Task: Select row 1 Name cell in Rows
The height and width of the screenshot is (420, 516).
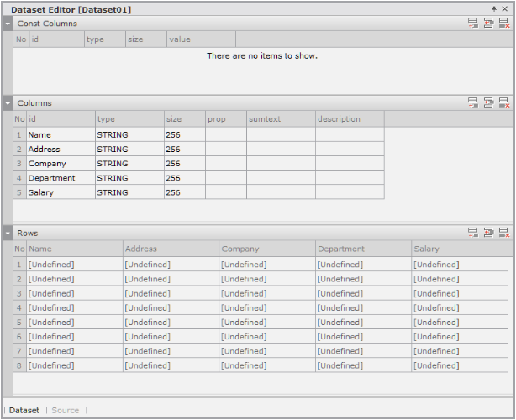Action: point(75,265)
